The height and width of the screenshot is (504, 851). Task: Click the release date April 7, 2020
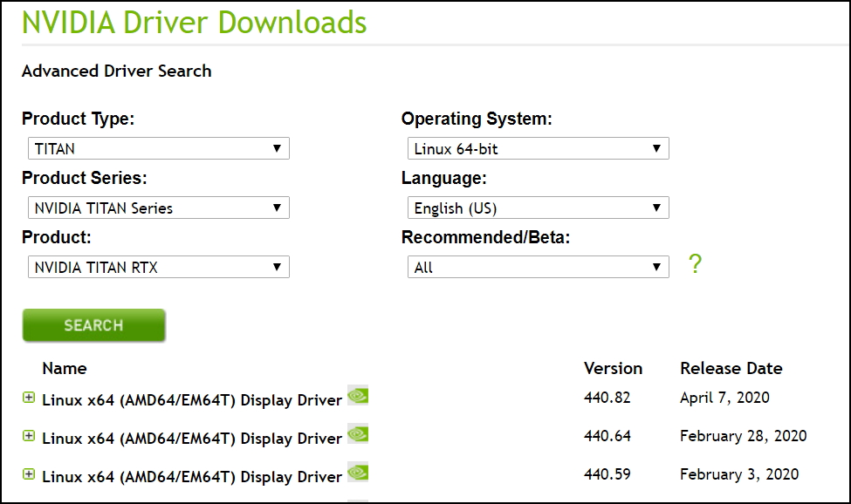(725, 398)
